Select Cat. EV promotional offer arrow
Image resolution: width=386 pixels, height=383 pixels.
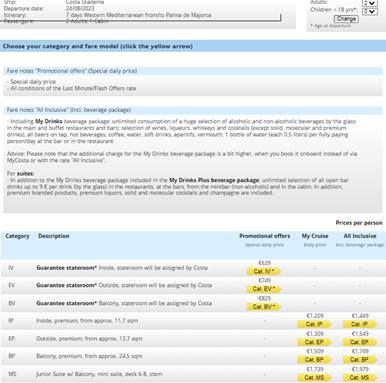[x=264, y=289]
